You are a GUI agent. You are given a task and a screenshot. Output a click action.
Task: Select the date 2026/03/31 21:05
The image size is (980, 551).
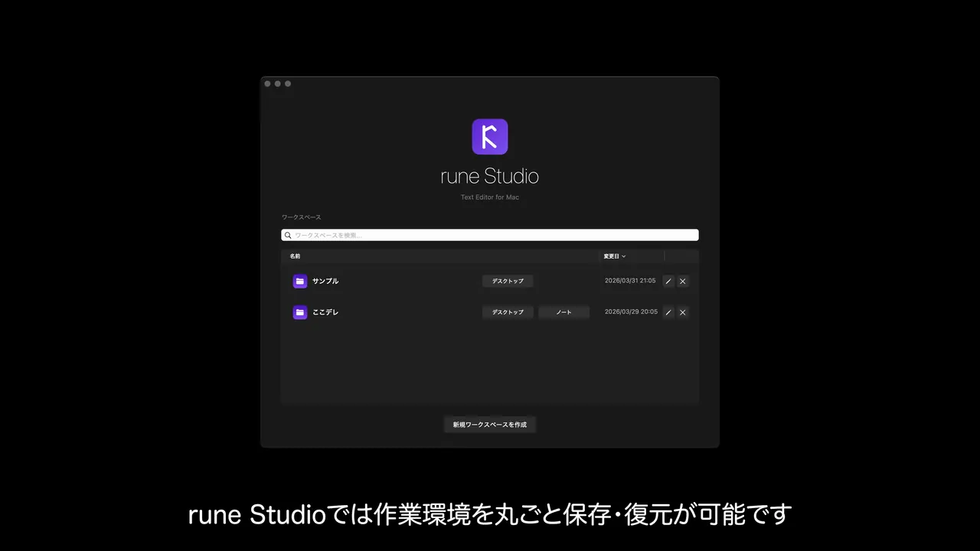(x=630, y=281)
